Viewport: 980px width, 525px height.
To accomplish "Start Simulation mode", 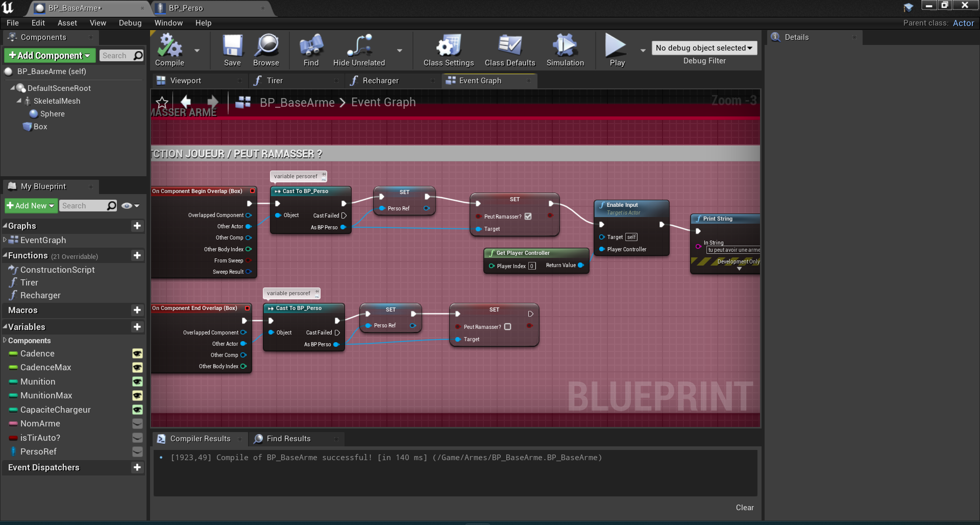I will coord(565,50).
